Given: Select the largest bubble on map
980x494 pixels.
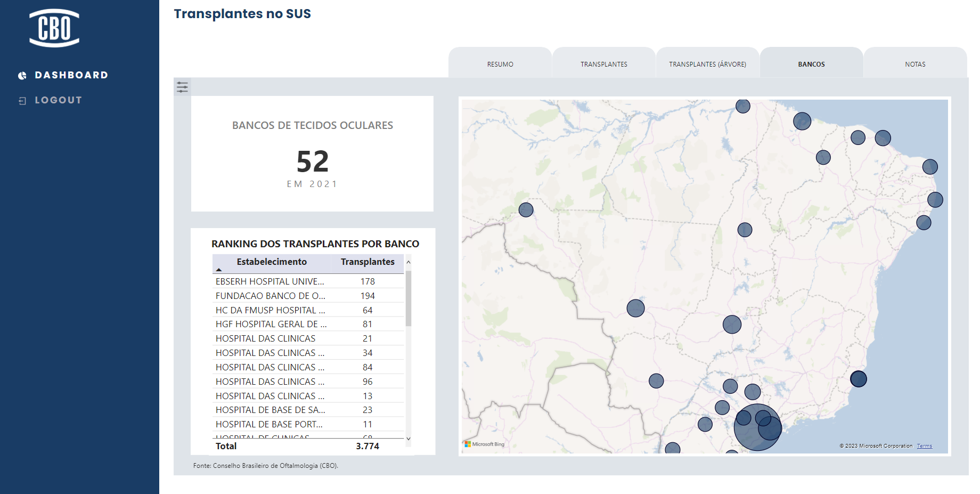Looking at the screenshot, I should (x=757, y=427).
